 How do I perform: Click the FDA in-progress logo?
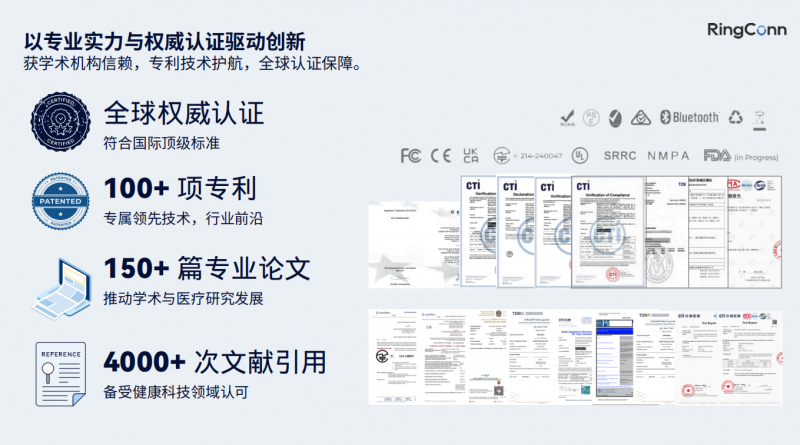click(x=717, y=155)
